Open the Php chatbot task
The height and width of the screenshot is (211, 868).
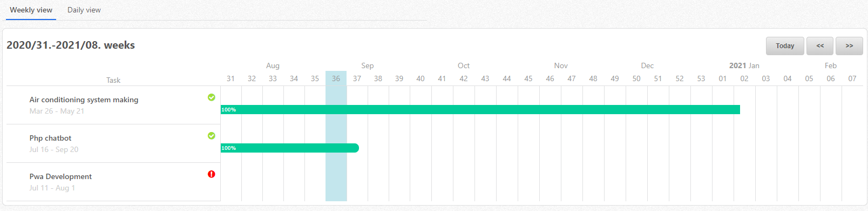(x=50, y=138)
